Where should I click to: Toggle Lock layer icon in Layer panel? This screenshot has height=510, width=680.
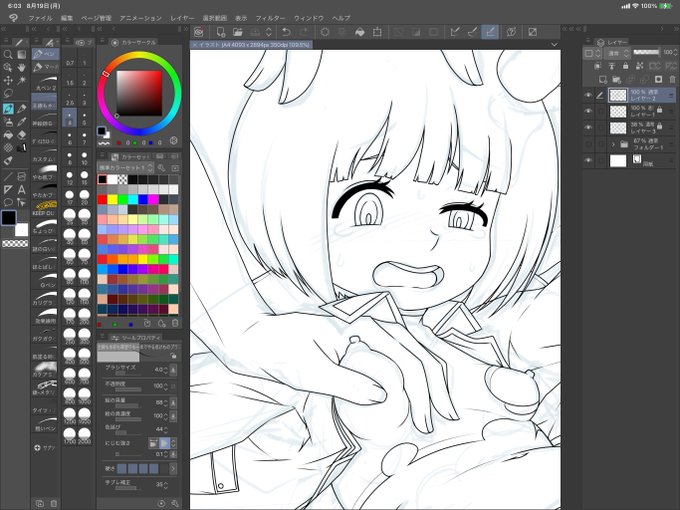[x=625, y=65]
